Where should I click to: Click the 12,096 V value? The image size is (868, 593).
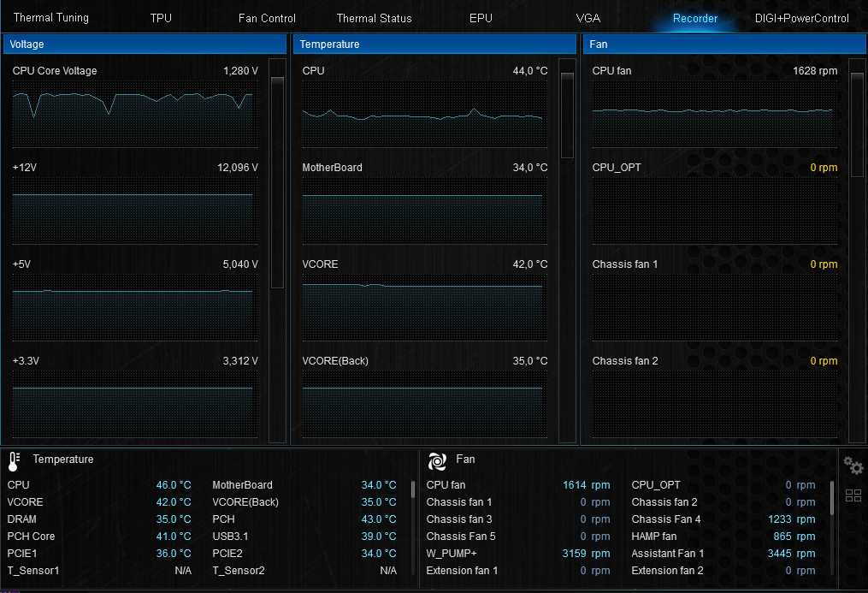coord(238,168)
